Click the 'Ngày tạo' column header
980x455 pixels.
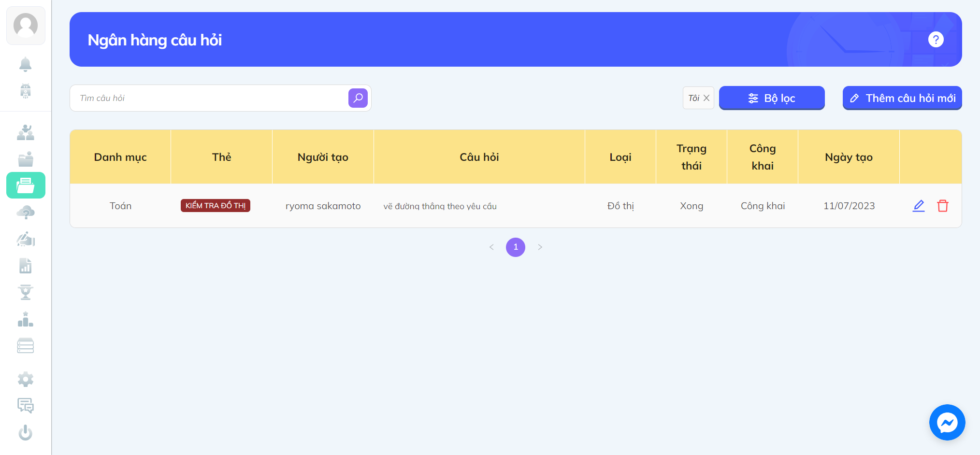[849, 157]
